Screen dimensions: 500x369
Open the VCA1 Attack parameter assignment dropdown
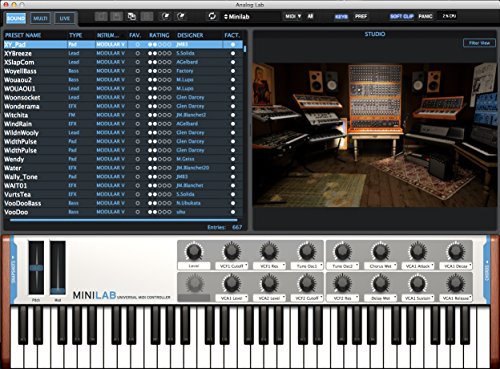pyautogui.click(x=418, y=266)
